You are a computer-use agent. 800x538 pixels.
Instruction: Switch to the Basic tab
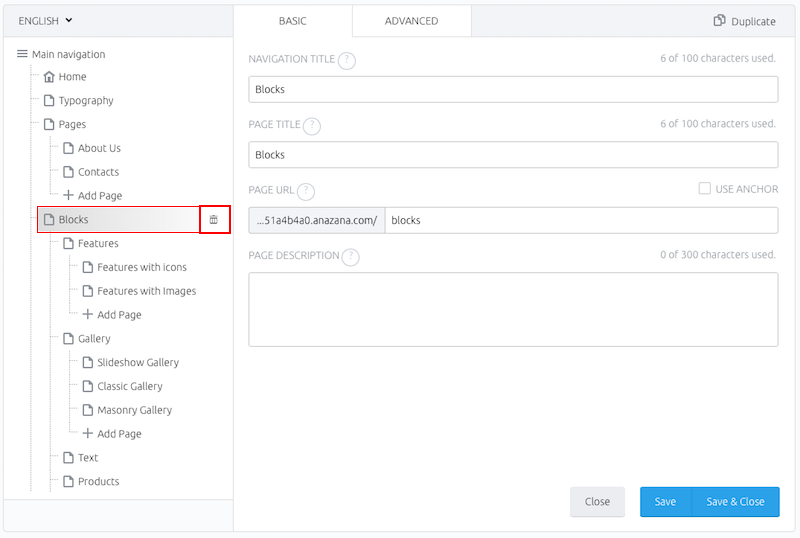pyautogui.click(x=293, y=21)
